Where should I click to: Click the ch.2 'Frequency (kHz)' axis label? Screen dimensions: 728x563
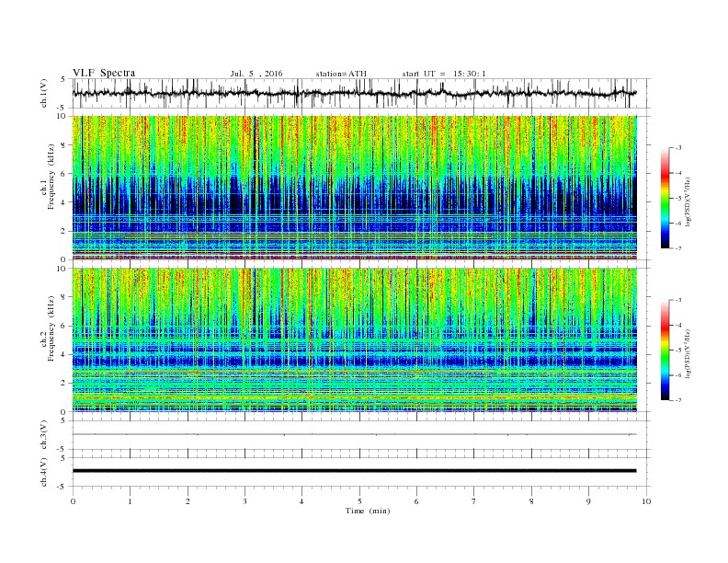coord(51,327)
